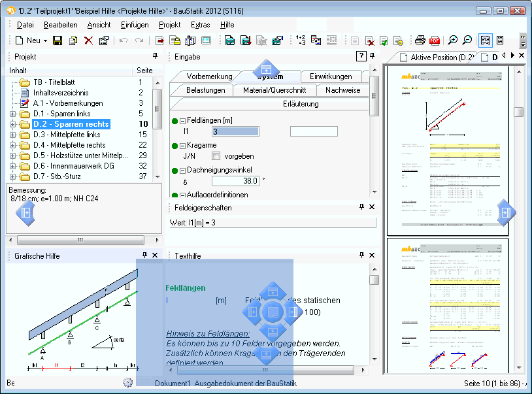
Task: Expand the D.6 - Innenmauerwerk DG node
Action: (x=12, y=167)
